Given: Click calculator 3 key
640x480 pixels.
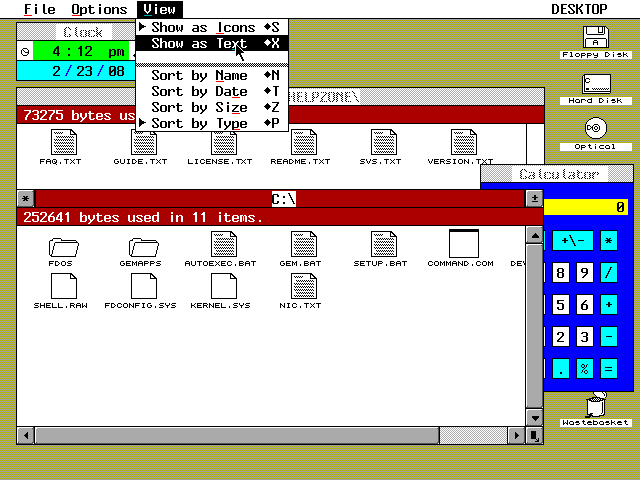Looking at the screenshot, I should (584, 337).
